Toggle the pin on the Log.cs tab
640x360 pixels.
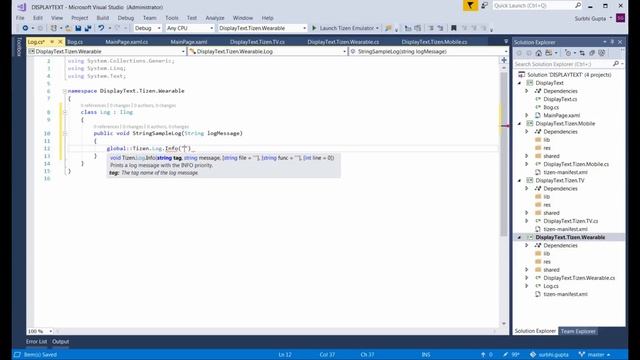coord(52,42)
